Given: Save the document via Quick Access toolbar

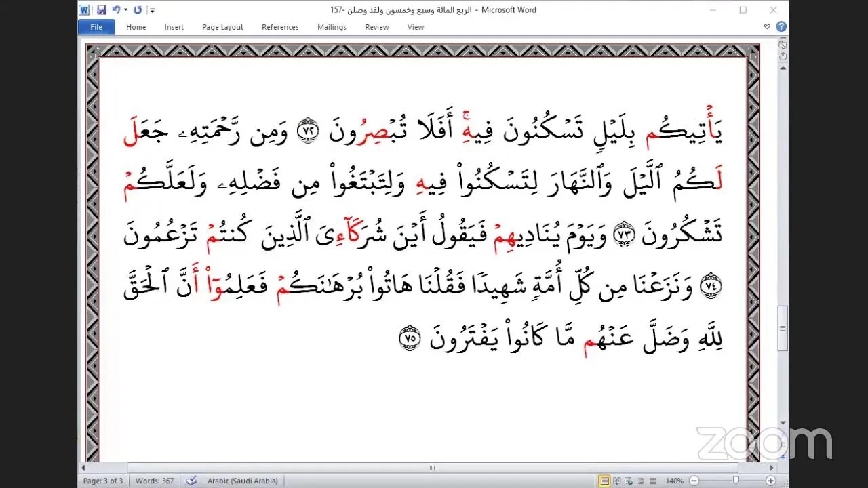Looking at the screenshot, I should coord(102,10).
